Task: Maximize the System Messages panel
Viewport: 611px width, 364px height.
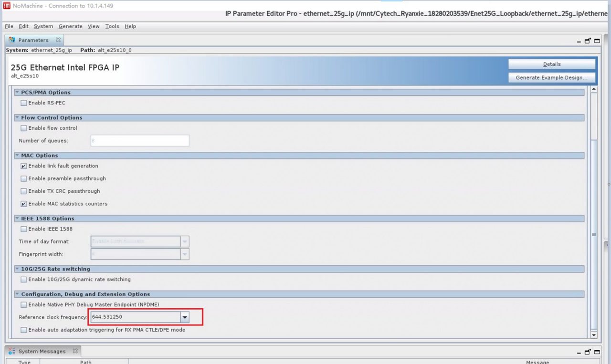Action: pos(597,352)
